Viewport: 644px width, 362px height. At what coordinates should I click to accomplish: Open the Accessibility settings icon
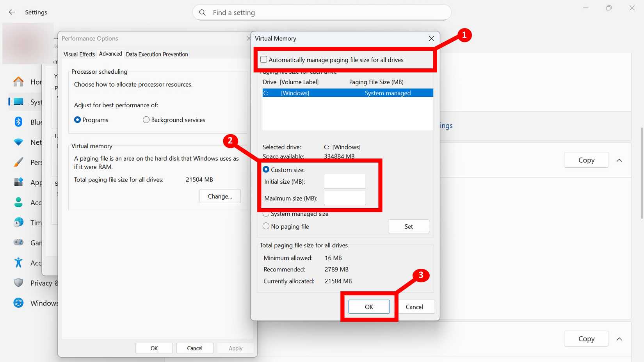click(18, 263)
